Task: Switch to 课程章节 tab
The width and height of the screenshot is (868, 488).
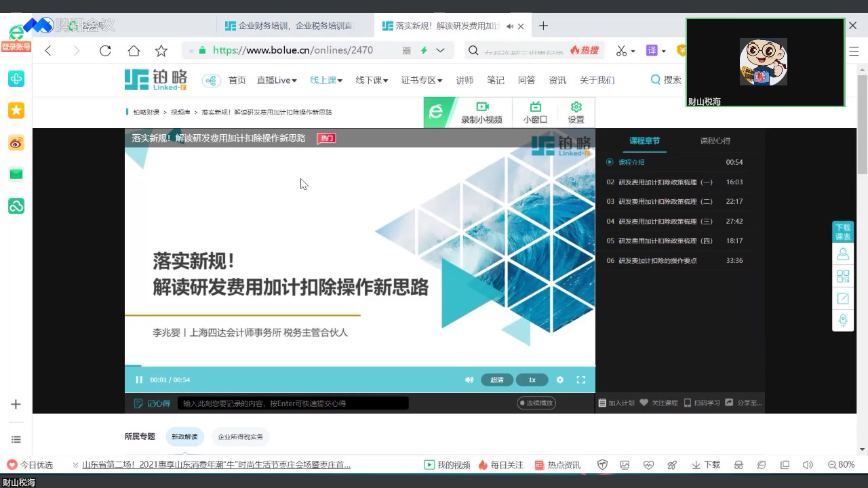Action: point(644,141)
